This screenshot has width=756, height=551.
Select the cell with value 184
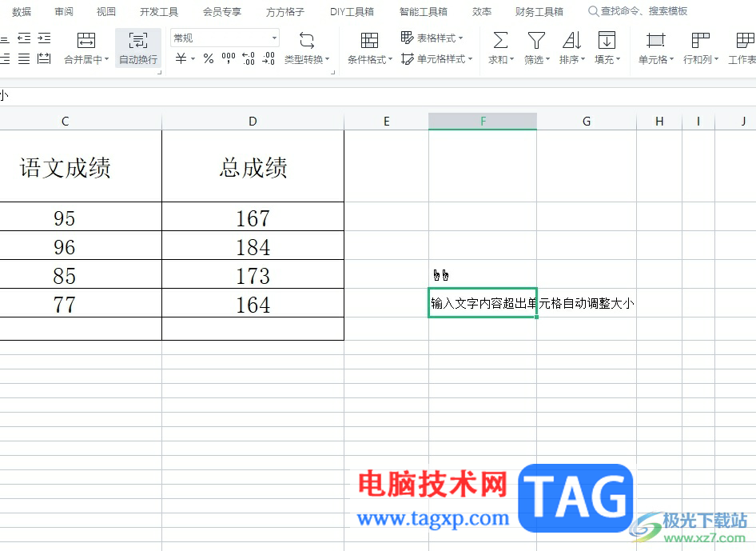253,246
